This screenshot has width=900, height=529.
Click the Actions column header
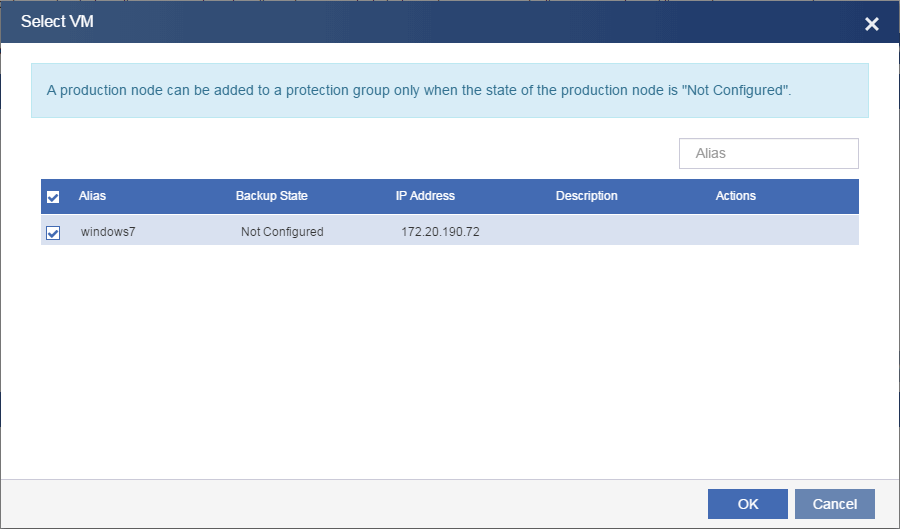click(735, 196)
